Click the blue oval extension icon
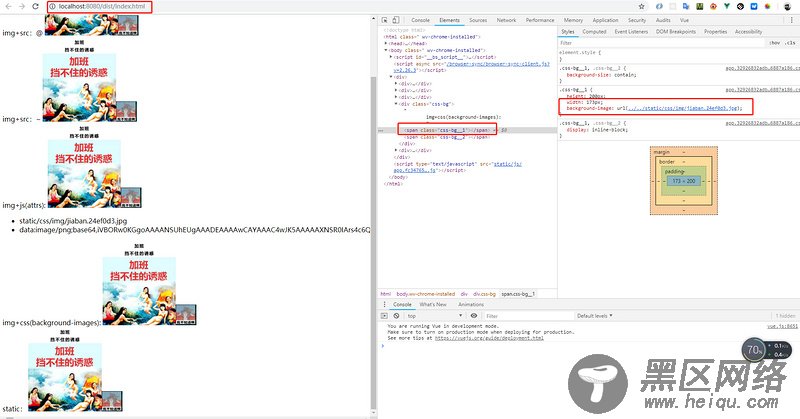Image resolution: width=800 pixels, height=419 pixels. coord(659,7)
